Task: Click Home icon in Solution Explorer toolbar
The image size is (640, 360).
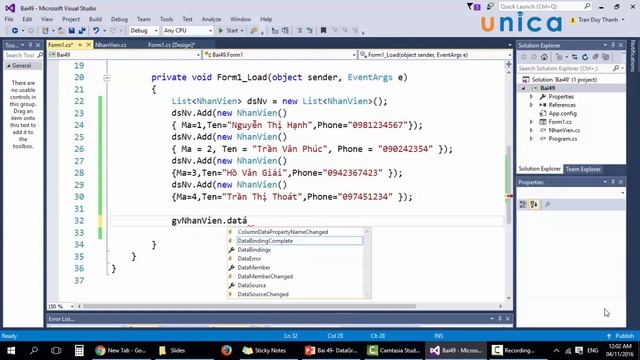Action: [544, 57]
